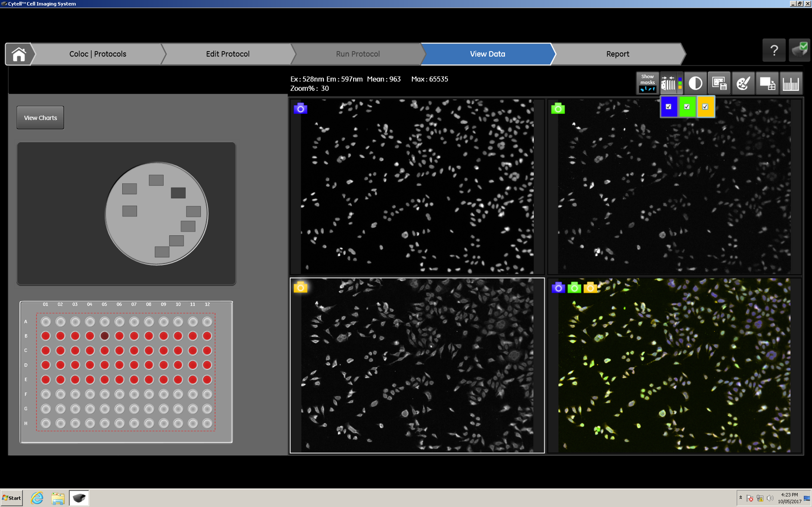Open the histogram chart icon
The width and height of the screenshot is (812, 507).
[x=790, y=83]
